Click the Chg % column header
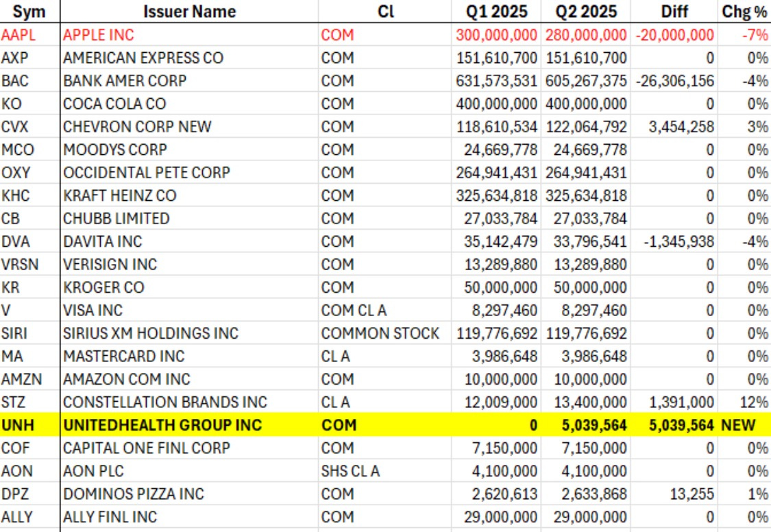This screenshot has height=532, width=771. point(744,11)
